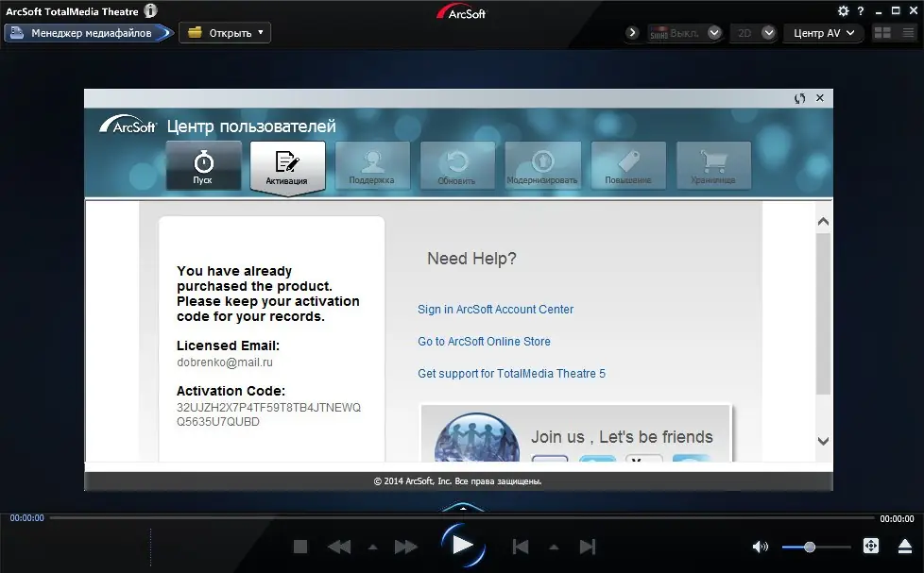Click the total time 00:00:00 on right

pyautogui.click(x=897, y=519)
